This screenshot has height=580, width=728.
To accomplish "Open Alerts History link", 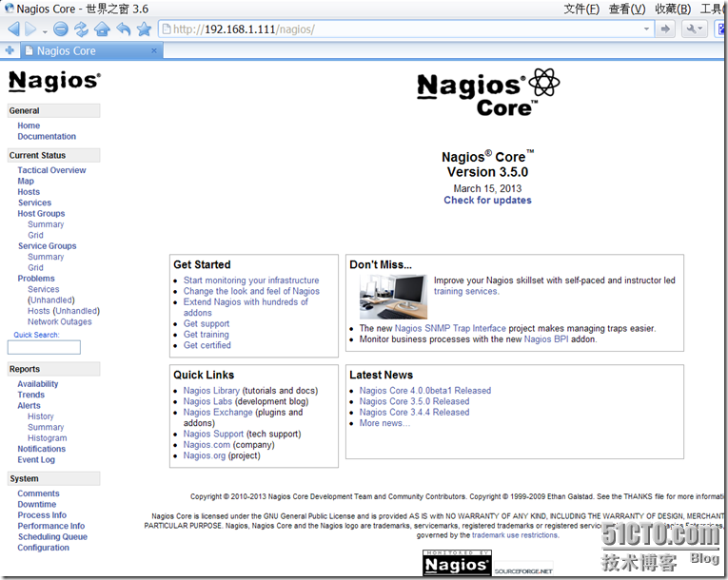I will [x=40, y=416].
